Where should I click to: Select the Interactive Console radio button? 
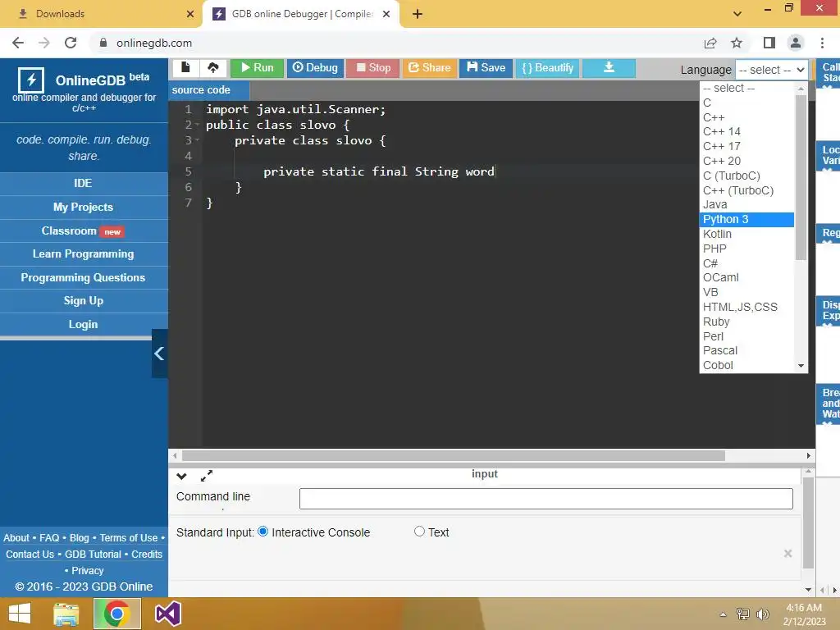click(x=263, y=532)
